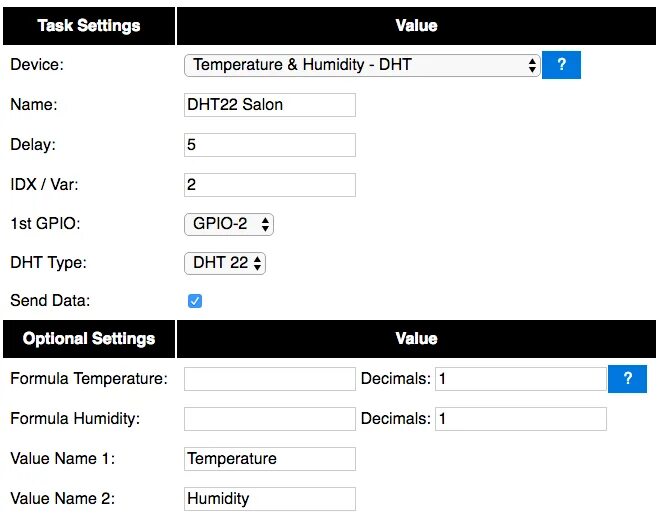
Task: Click the Value Name 1 Temperature field
Action: (270, 459)
